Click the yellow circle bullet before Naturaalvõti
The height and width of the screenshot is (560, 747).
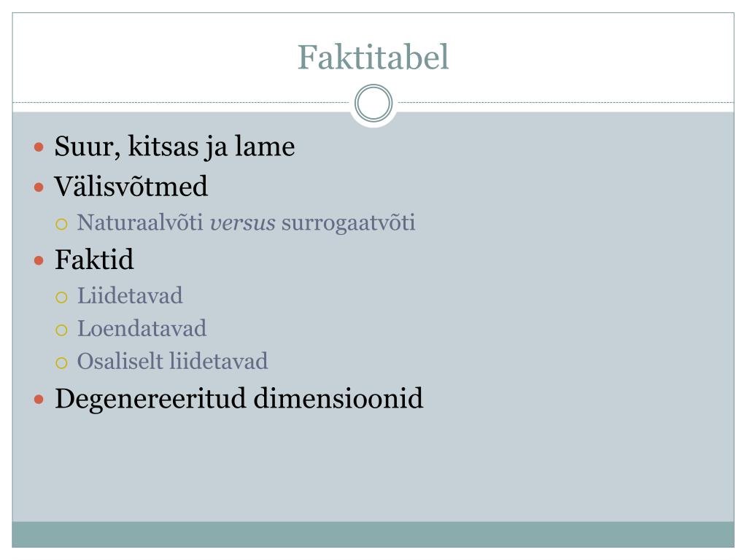[x=61, y=224]
